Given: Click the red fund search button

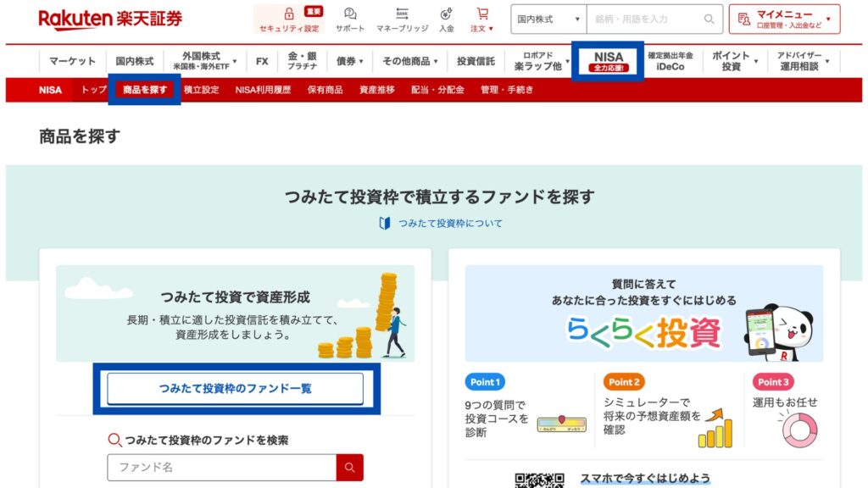Looking at the screenshot, I should [x=349, y=468].
